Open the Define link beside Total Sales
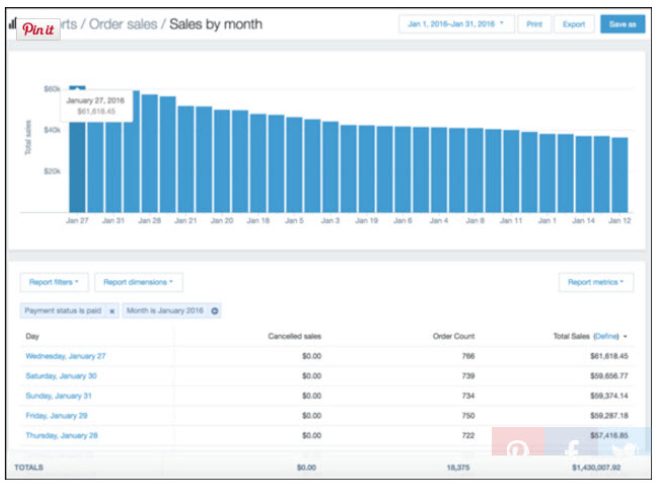658x486 pixels. [608, 337]
